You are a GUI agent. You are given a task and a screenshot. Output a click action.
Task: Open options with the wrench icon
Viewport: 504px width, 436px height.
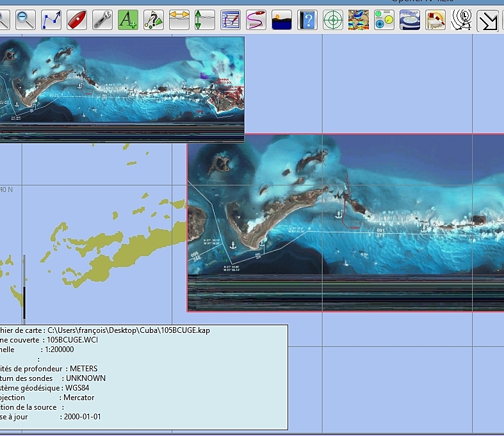click(102, 20)
